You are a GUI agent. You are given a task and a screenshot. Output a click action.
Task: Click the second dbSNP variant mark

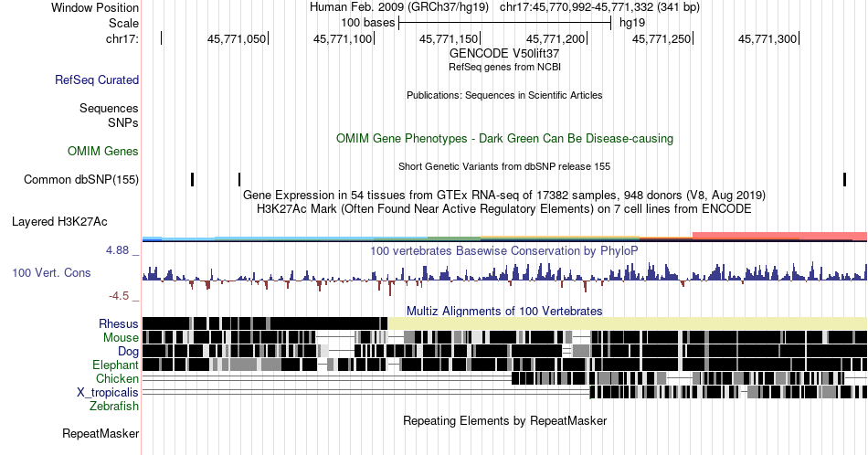pyautogui.click(x=239, y=179)
